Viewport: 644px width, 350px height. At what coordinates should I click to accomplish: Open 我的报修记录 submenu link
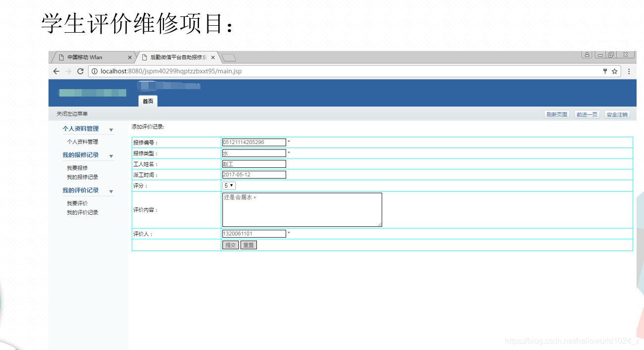tap(83, 177)
